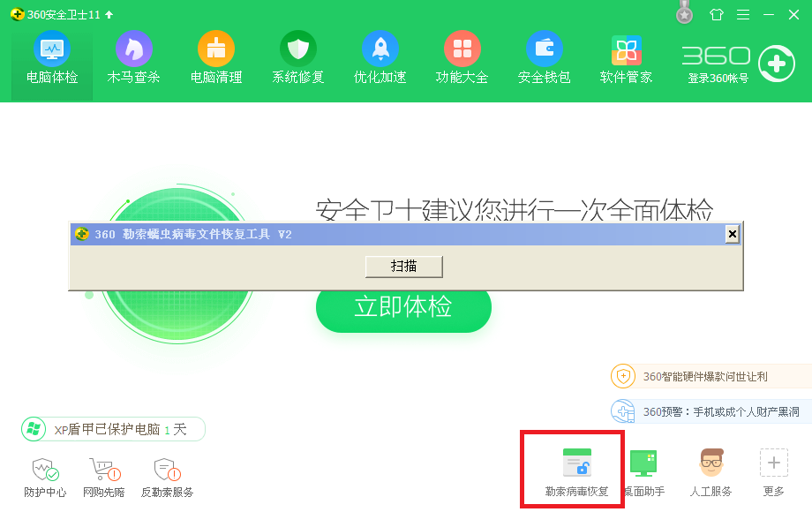
Task: Minimize the 360安全卫士 window
Action: [x=769, y=14]
